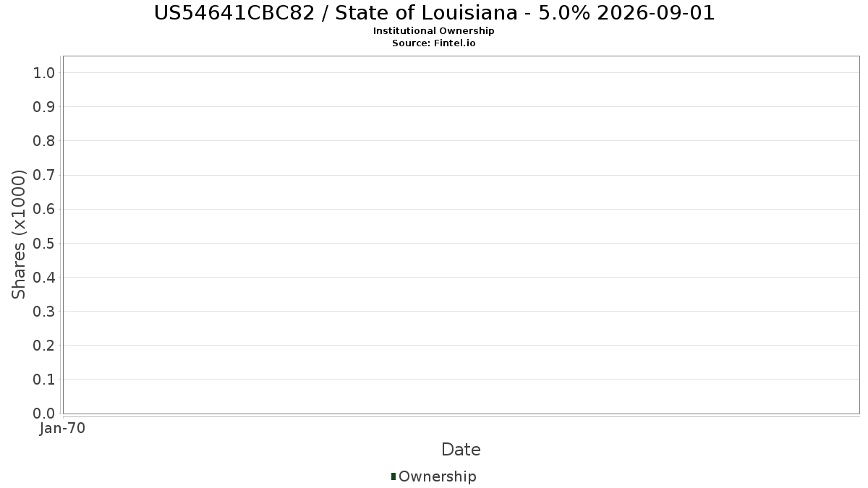
Task: Select the Institutional Ownership subtitle
Action: [433, 31]
